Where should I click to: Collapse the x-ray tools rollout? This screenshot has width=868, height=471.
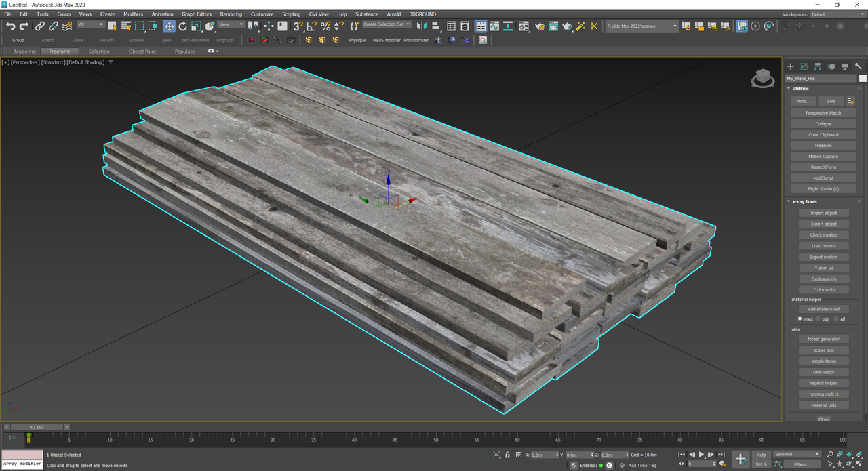click(804, 201)
